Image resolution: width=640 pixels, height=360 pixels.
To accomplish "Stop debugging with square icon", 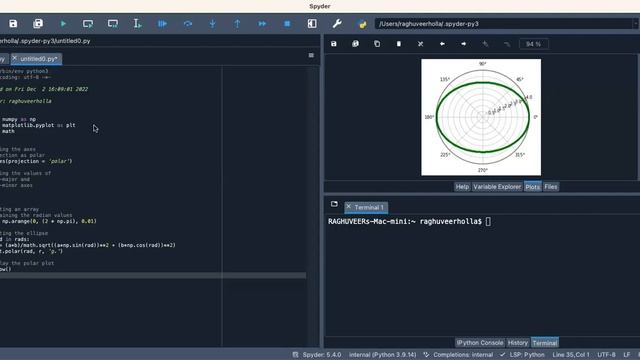I will (x=287, y=24).
